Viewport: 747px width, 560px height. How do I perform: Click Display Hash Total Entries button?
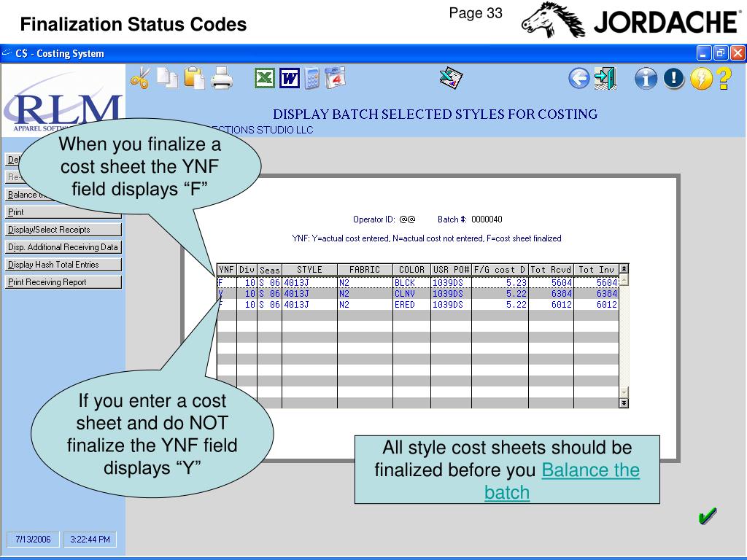pyautogui.click(x=63, y=265)
